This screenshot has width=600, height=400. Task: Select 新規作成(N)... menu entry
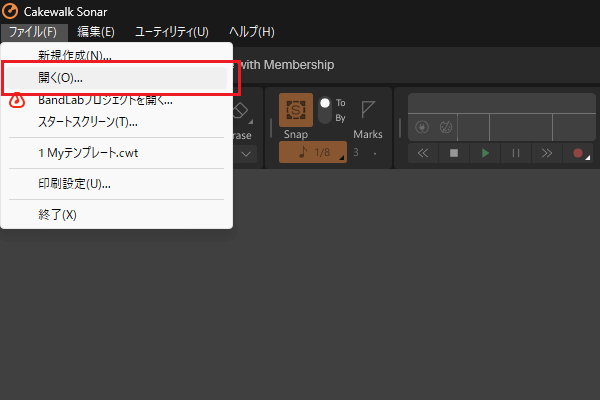75,55
